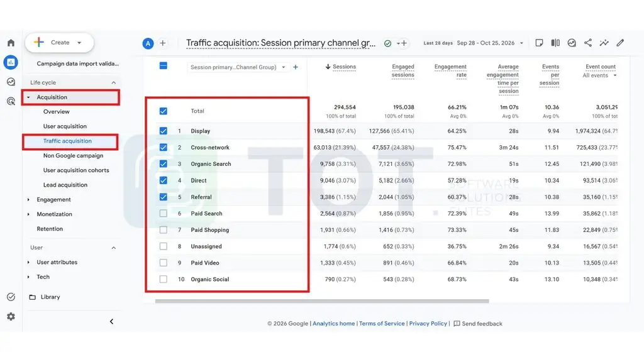644x362 pixels.
Task: Open the Advertising target icon
Action: (x=11, y=101)
